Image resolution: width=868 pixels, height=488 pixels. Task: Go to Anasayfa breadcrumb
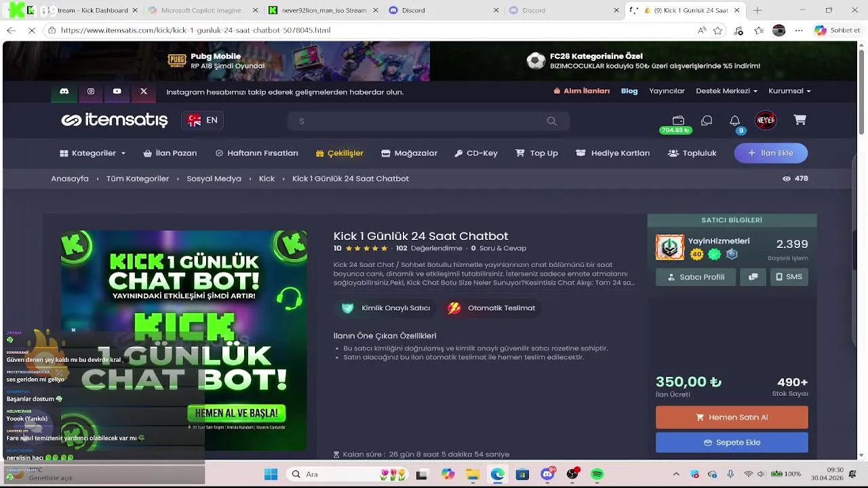coord(70,178)
